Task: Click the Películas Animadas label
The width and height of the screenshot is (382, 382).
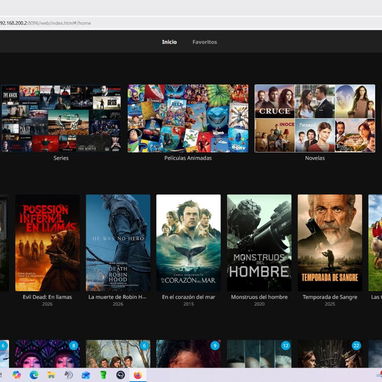Action: pos(188,158)
